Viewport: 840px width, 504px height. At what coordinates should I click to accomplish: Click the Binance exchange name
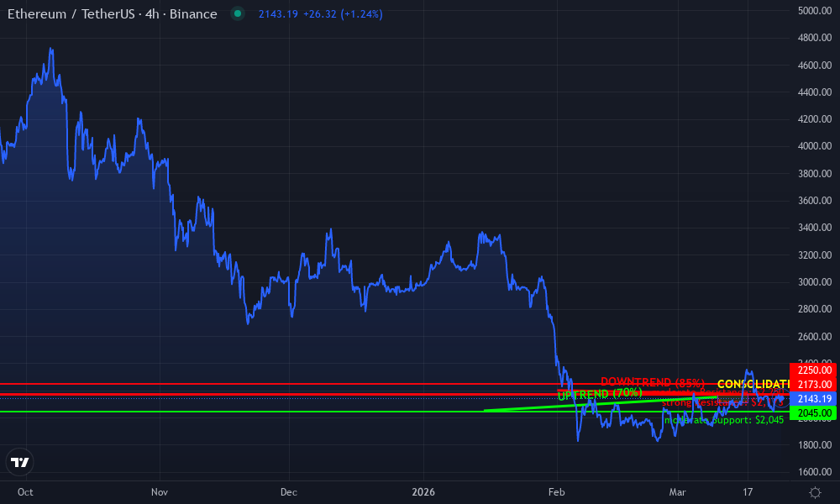coord(194,13)
